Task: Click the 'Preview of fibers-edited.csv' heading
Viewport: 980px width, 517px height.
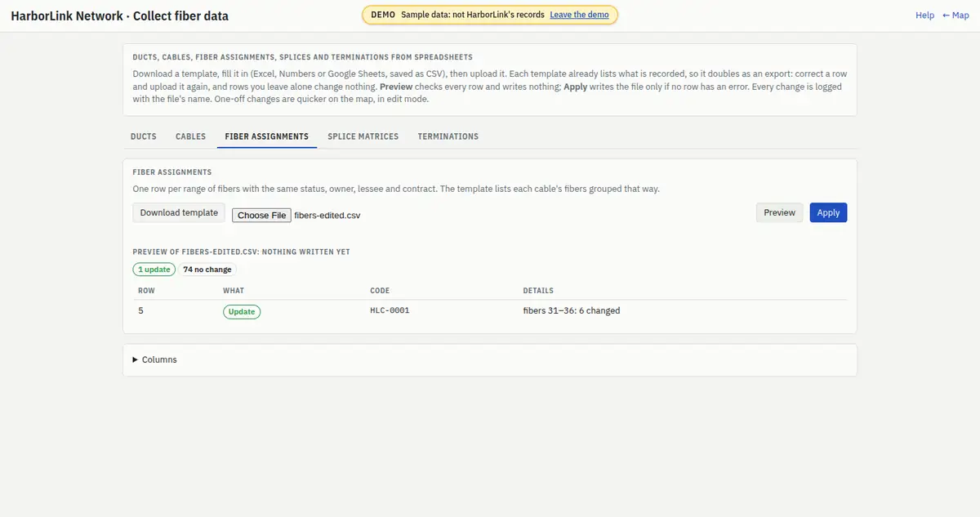Action: [242, 252]
